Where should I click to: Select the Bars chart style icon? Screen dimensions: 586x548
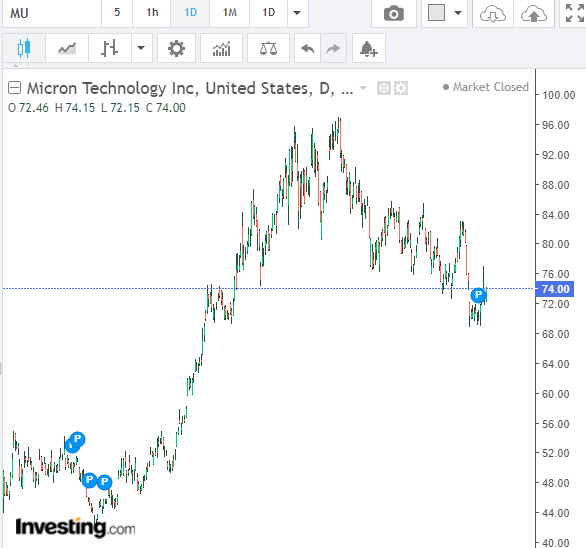(110, 48)
